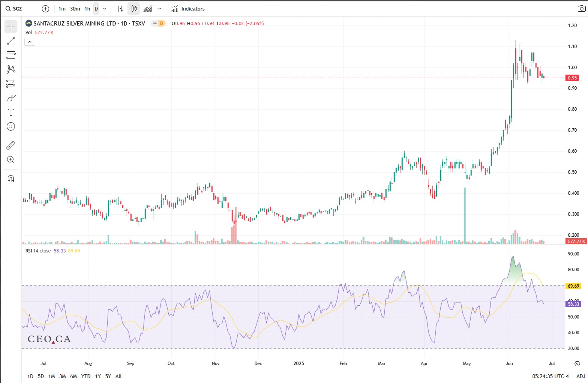588x383 pixels.
Task: Select the D daily timeframe
Action: (96, 9)
